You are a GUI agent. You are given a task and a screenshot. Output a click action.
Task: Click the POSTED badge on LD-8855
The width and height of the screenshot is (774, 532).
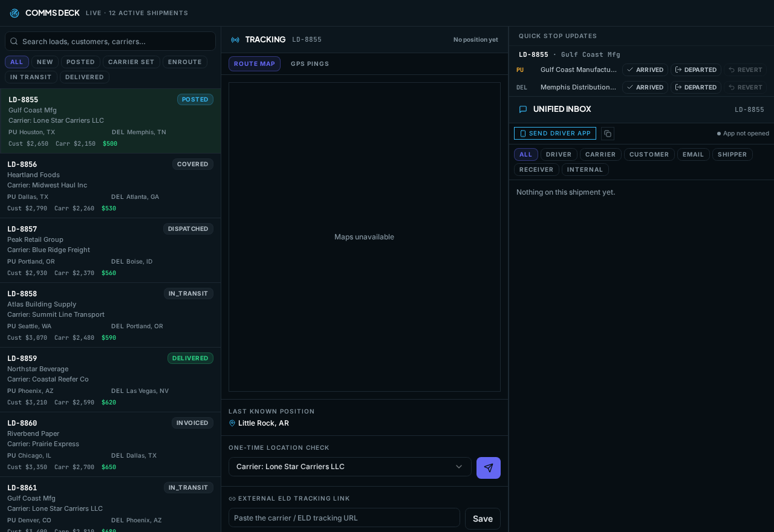tap(195, 100)
